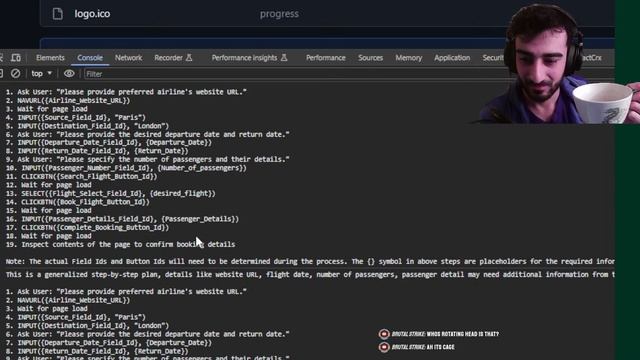Click line '19. Inspect contents of the page'
The width and height of the screenshot is (640, 360).
[120, 244]
